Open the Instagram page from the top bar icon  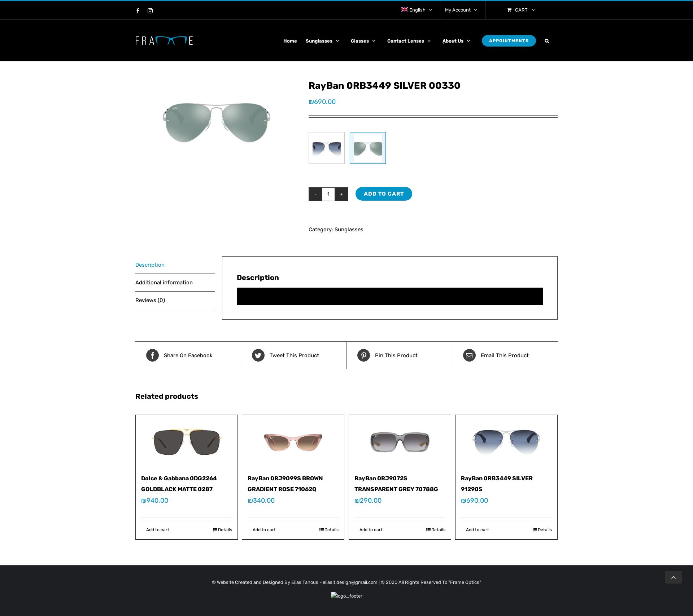150,11
